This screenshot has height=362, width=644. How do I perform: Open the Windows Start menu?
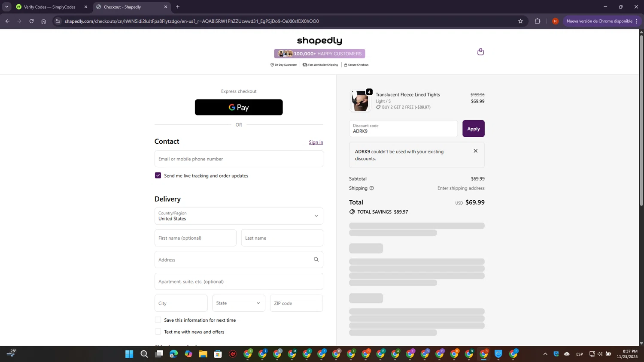coord(129,354)
